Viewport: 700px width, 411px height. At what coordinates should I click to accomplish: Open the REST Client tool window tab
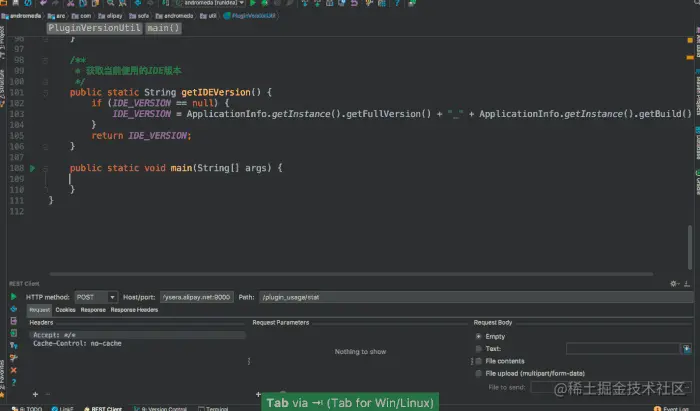[103, 408]
